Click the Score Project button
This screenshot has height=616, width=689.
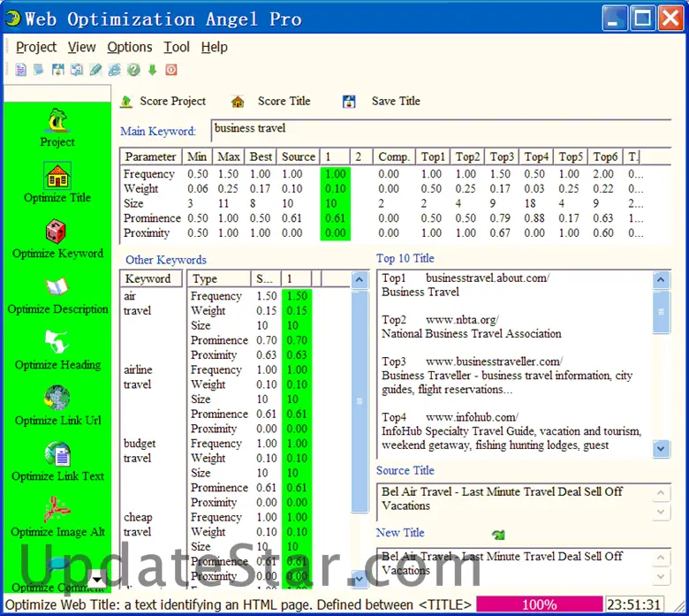(x=163, y=102)
